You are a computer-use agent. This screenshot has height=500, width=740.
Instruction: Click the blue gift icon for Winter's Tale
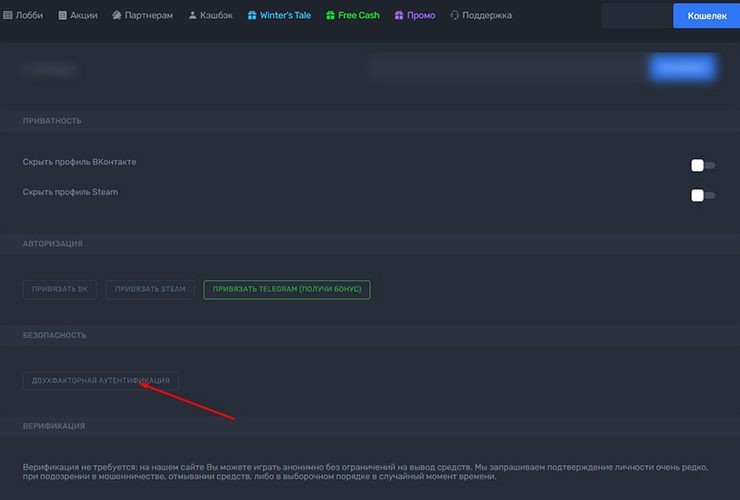[x=252, y=16]
